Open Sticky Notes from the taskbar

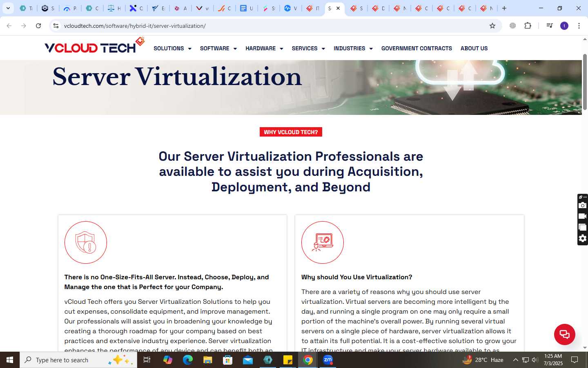point(288,360)
